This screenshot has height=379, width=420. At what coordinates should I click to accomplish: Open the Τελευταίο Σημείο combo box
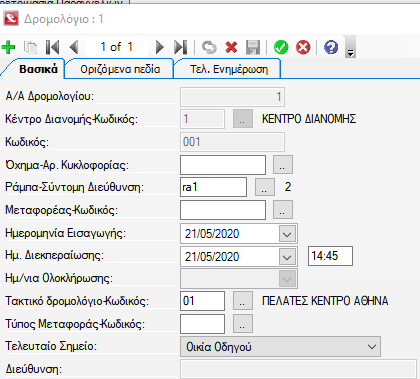280,347
